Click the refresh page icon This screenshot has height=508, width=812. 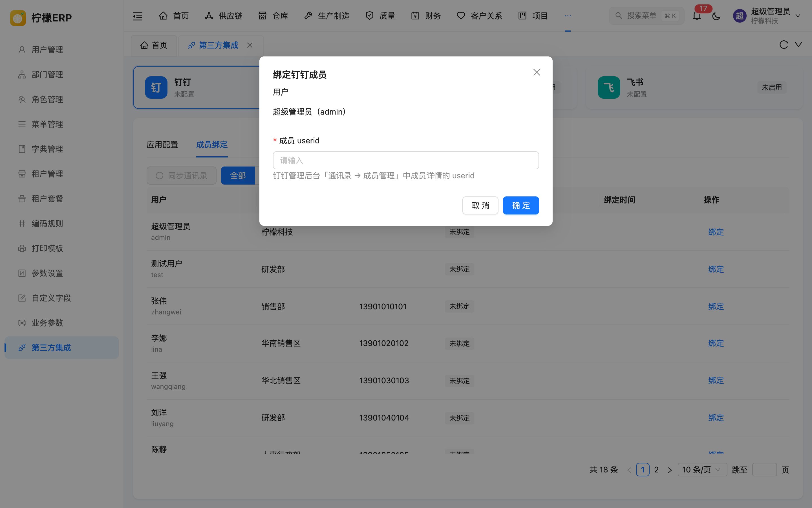click(x=784, y=45)
